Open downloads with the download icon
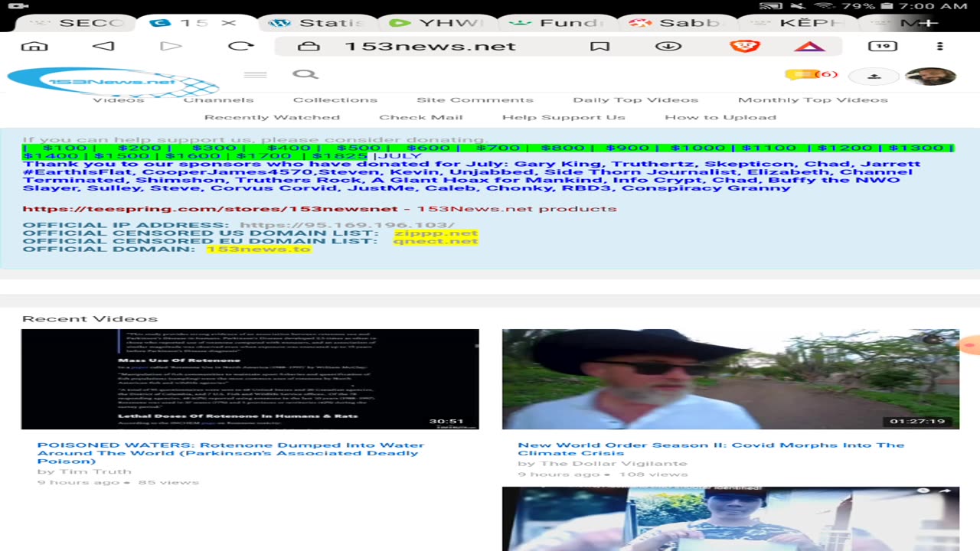980x551 pixels. pyautogui.click(x=668, y=46)
